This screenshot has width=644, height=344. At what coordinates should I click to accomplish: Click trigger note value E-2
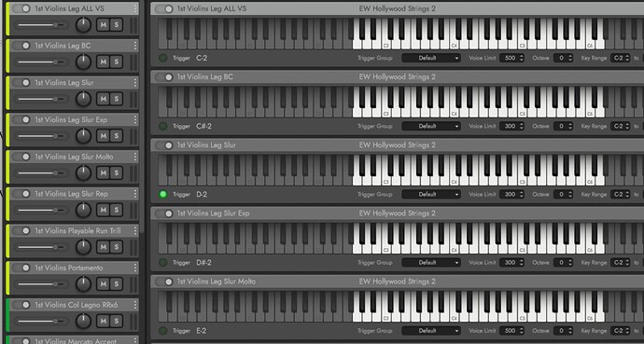pos(202,330)
